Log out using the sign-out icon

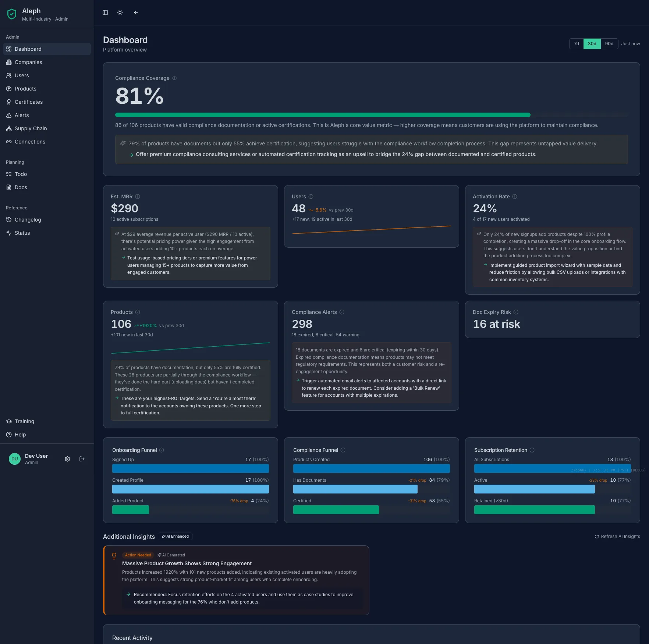82,459
